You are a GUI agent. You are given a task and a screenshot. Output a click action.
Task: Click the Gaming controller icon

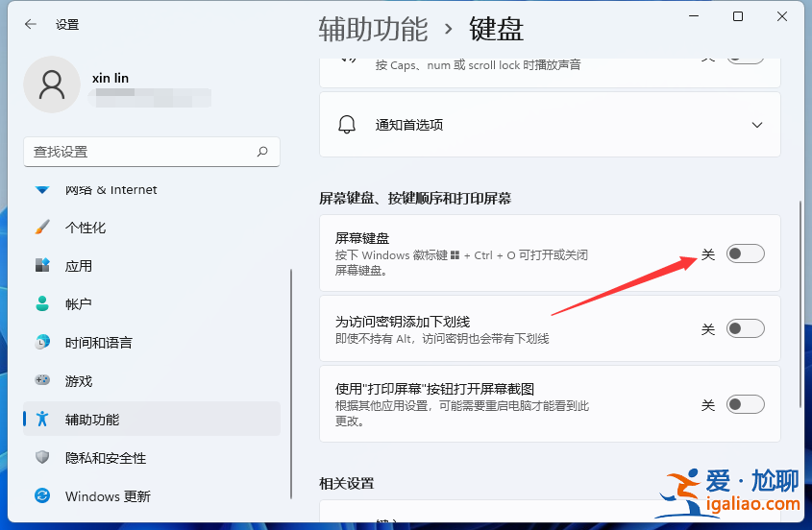coord(42,380)
